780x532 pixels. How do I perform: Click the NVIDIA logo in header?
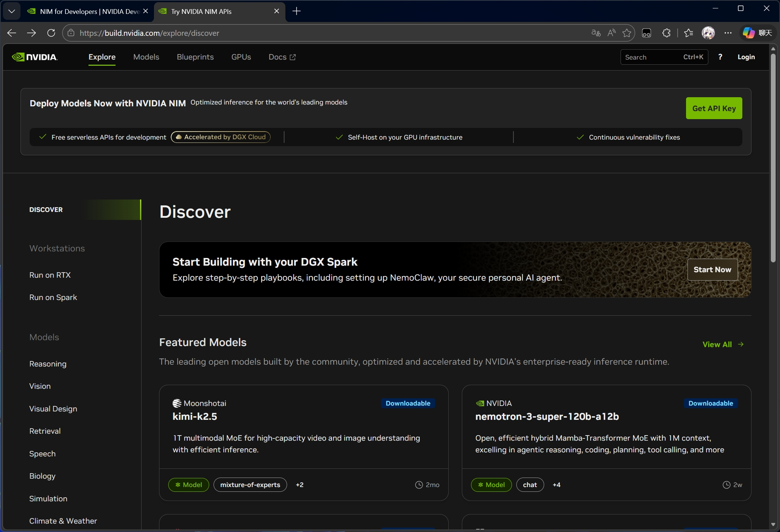(35, 57)
